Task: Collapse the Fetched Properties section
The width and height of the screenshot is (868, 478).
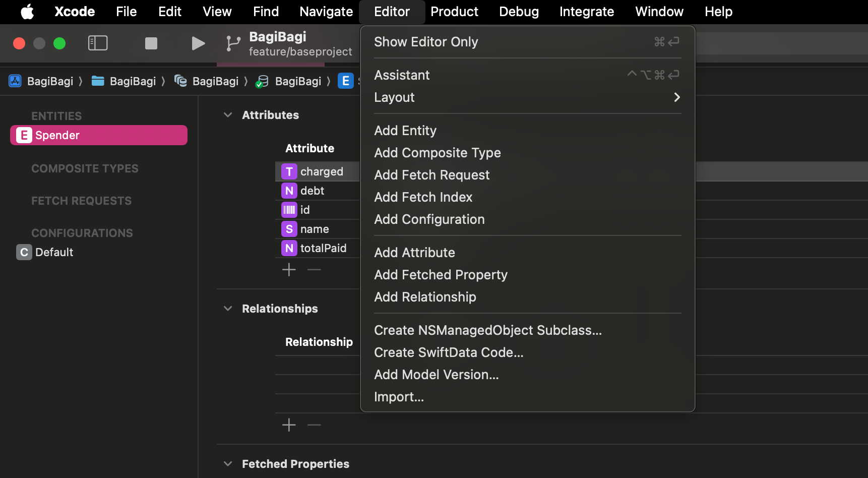Action: tap(228, 464)
